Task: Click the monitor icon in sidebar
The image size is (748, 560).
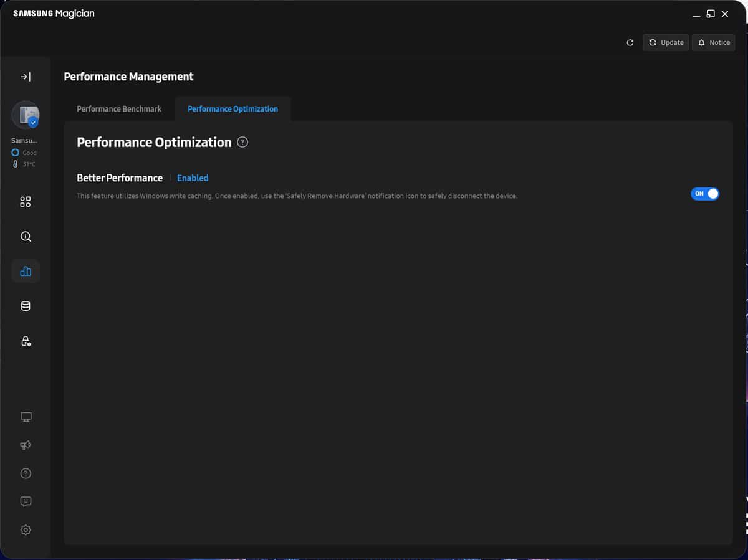Action: (26, 417)
